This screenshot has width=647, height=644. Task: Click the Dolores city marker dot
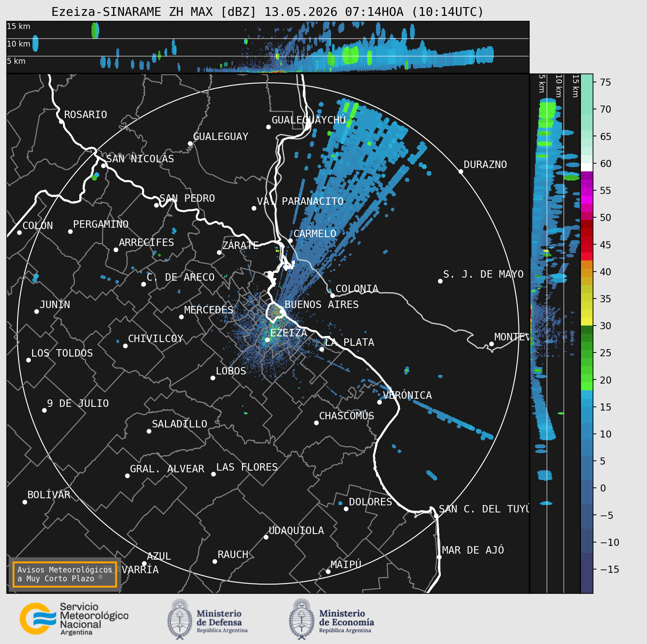[x=346, y=509]
